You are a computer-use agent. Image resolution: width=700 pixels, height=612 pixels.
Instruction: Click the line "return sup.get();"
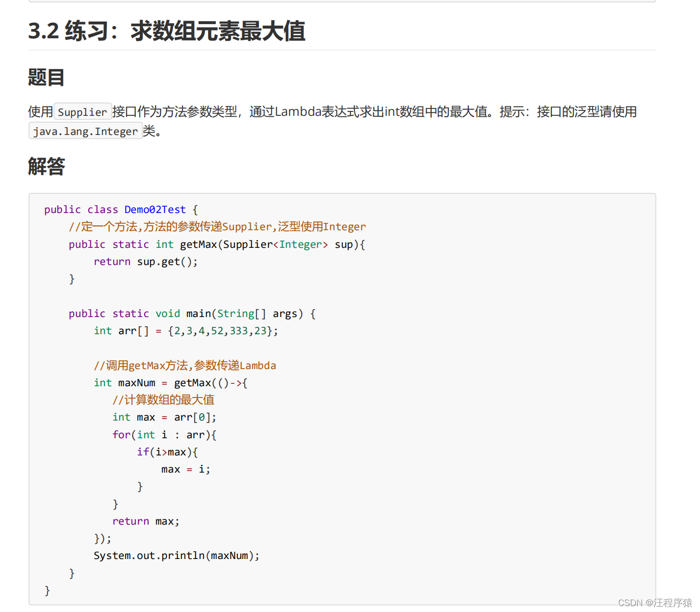pos(146,262)
